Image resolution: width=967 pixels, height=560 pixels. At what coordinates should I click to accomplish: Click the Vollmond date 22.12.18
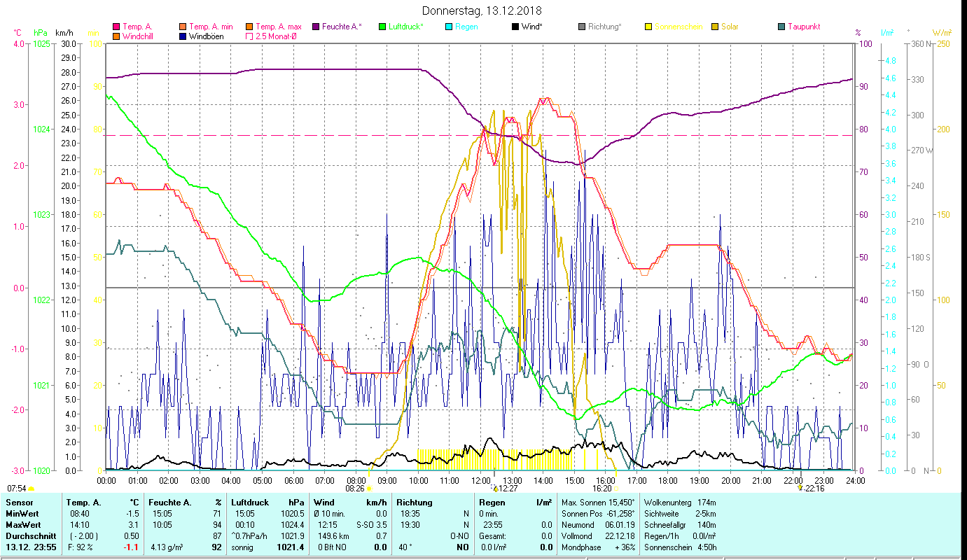[621, 536]
